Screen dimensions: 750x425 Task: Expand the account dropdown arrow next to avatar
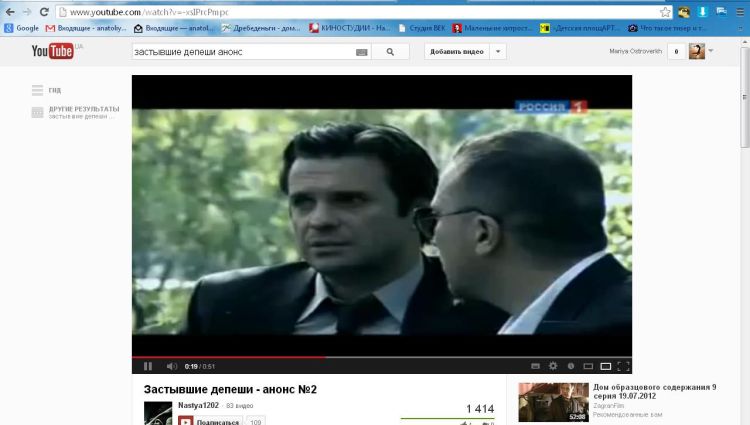(711, 51)
